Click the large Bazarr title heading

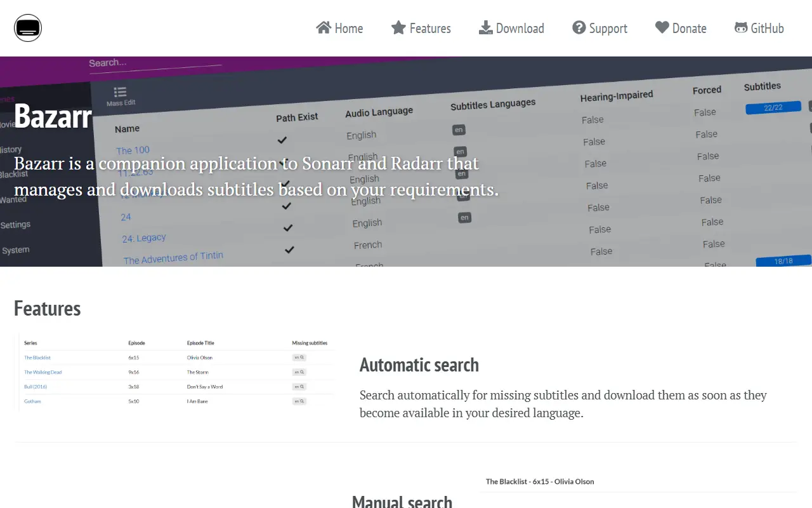(53, 116)
